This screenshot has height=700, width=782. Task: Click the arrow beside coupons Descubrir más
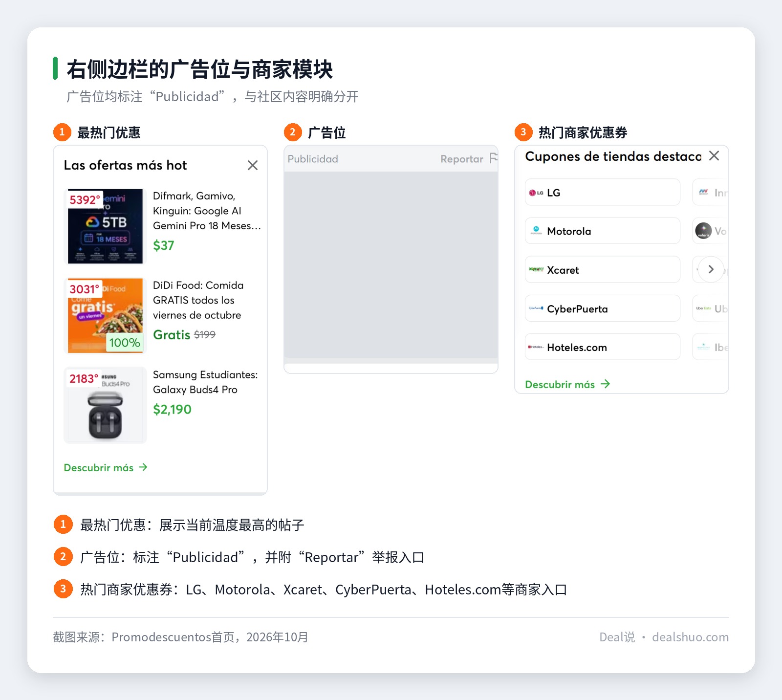tap(605, 384)
